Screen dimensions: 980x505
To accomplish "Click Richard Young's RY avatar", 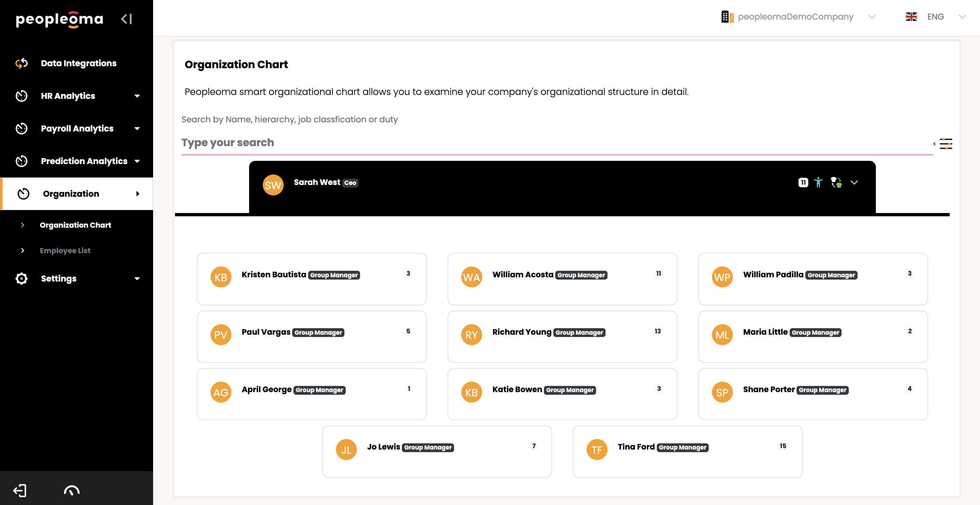I will [471, 335].
